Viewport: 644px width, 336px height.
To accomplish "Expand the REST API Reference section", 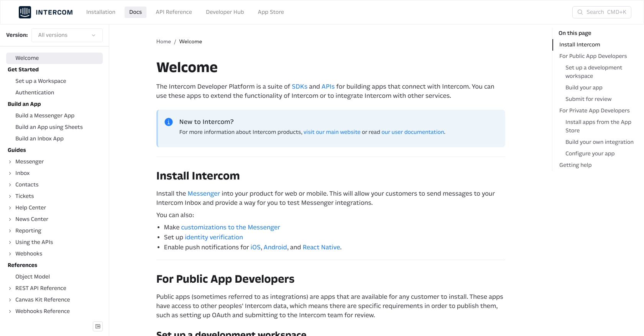I will [x=10, y=288].
